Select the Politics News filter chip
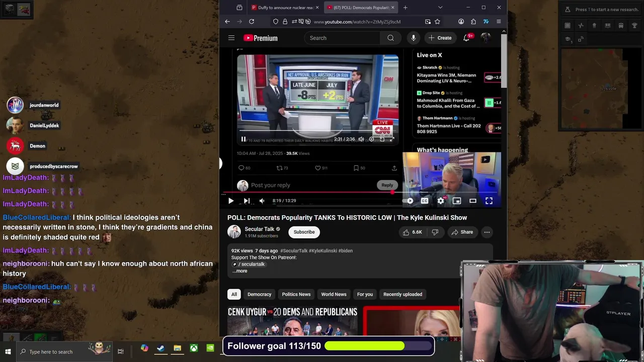Image resolution: width=644 pixels, height=362 pixels. point(296,294)
